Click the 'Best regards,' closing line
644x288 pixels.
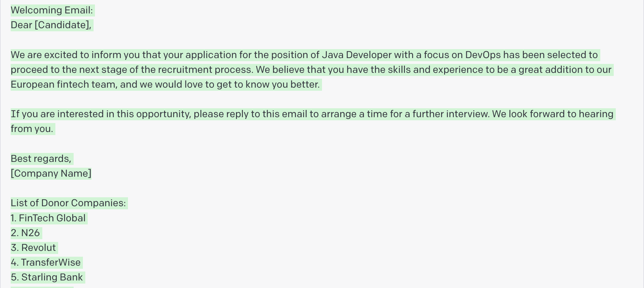pos(41,159)
